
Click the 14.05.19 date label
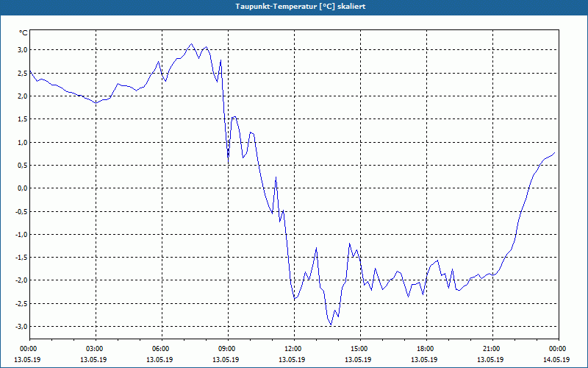click(x=556, y=359)
